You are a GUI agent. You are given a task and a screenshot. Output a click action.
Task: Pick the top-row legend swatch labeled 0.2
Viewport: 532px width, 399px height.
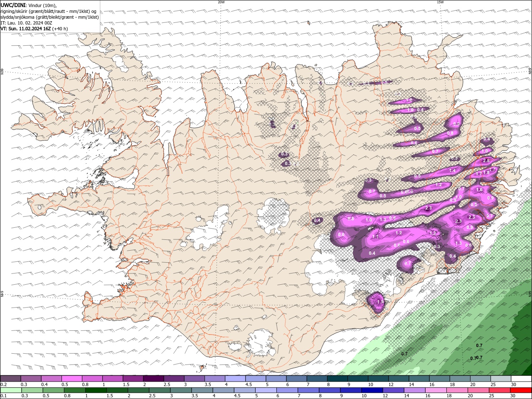pos(10,379)
